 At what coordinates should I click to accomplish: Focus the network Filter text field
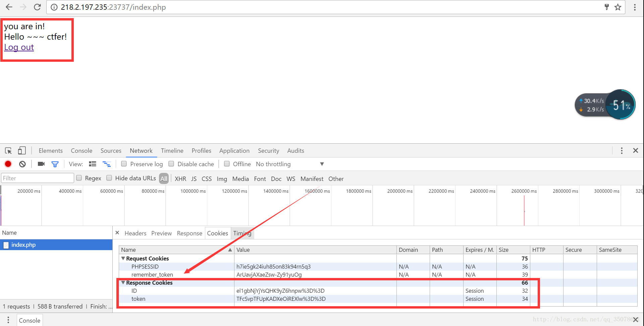click(37, 178)
